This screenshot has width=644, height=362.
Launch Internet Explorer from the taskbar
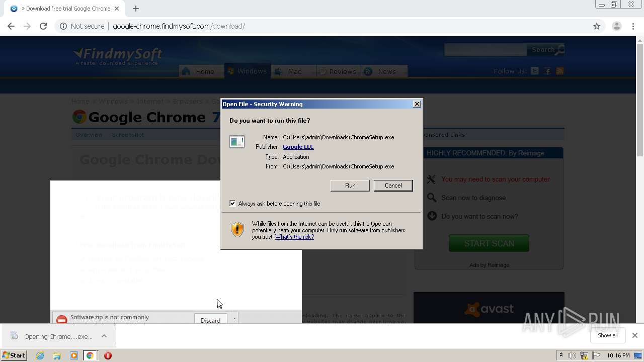pos(40,355)
